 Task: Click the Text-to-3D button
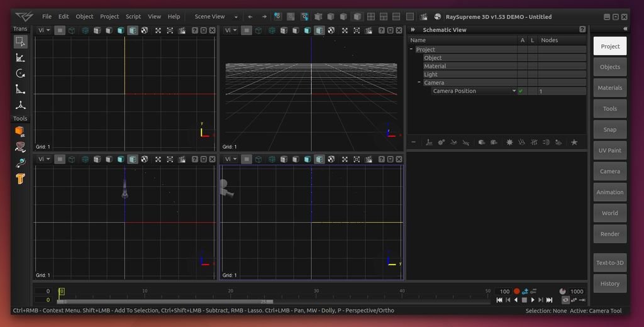(609, 263)
